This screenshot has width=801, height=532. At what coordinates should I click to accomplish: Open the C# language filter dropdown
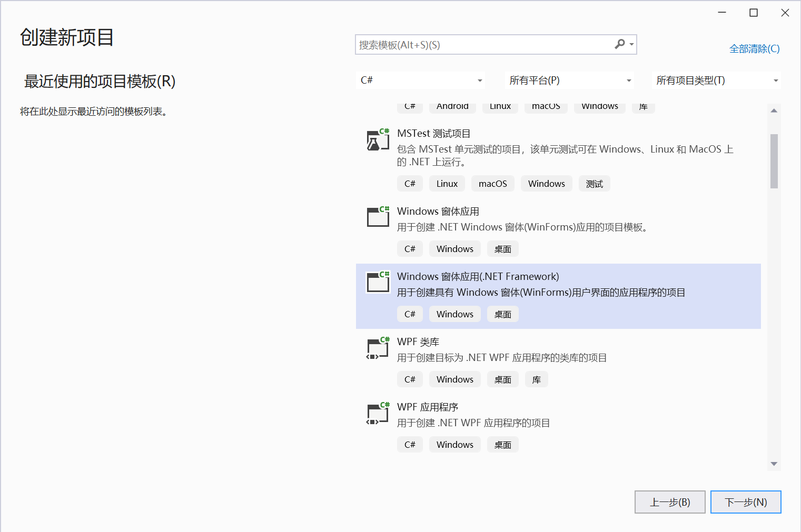[421, 81]
